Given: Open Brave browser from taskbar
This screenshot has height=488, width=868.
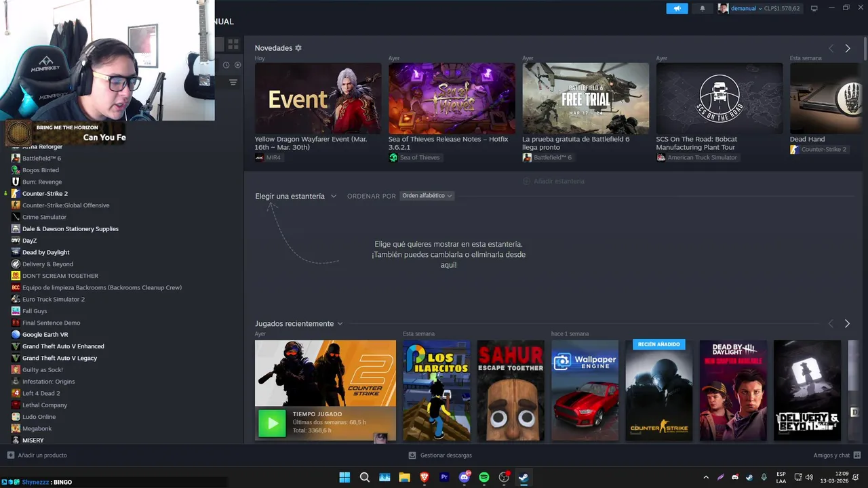Looking at the screenshot, I should tap(425, 477).
